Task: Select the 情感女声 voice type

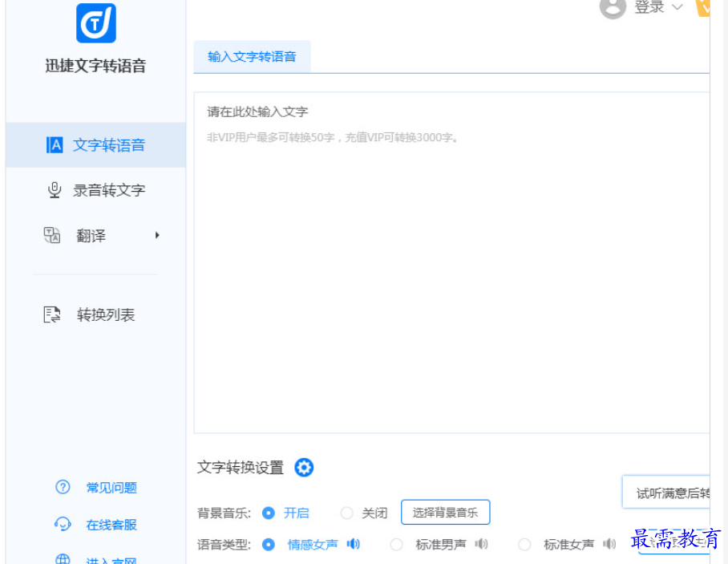Action: (269, 544)
